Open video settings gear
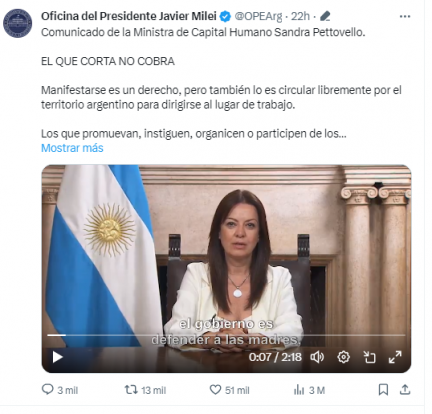Image resolution: width=432 pixels, height=414 pixels. (x=343, y=357)
